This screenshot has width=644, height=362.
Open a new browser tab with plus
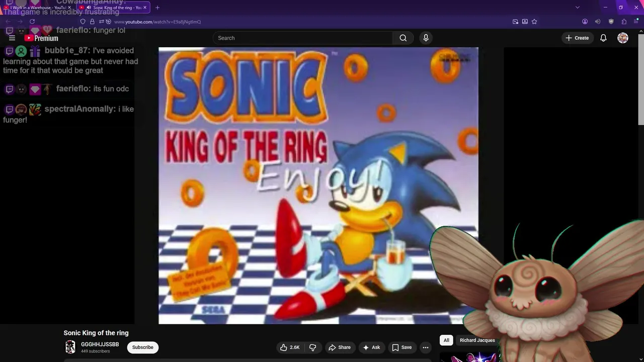157,8
